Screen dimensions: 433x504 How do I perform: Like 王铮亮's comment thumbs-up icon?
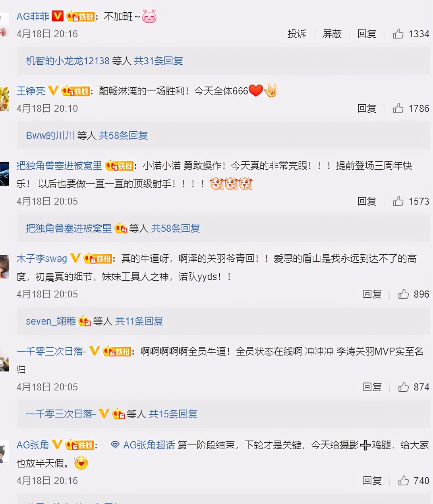398,108
